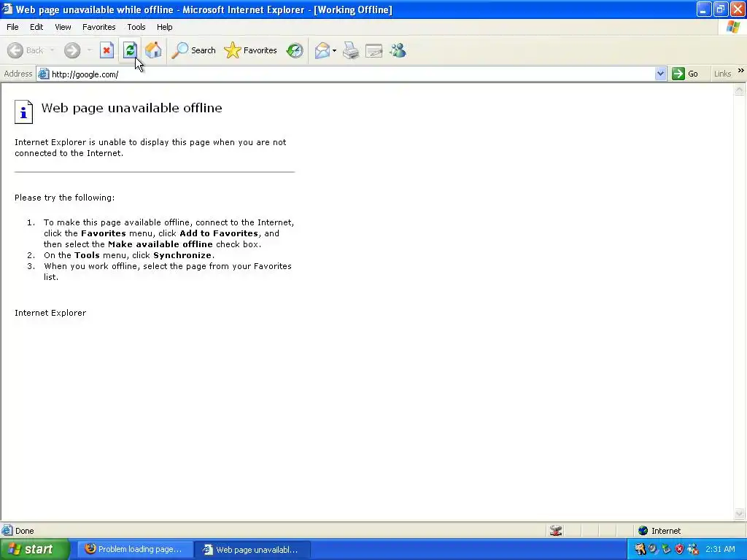The image size is (747, 560).
Task: Open the Tools menu
Action: 136,27
